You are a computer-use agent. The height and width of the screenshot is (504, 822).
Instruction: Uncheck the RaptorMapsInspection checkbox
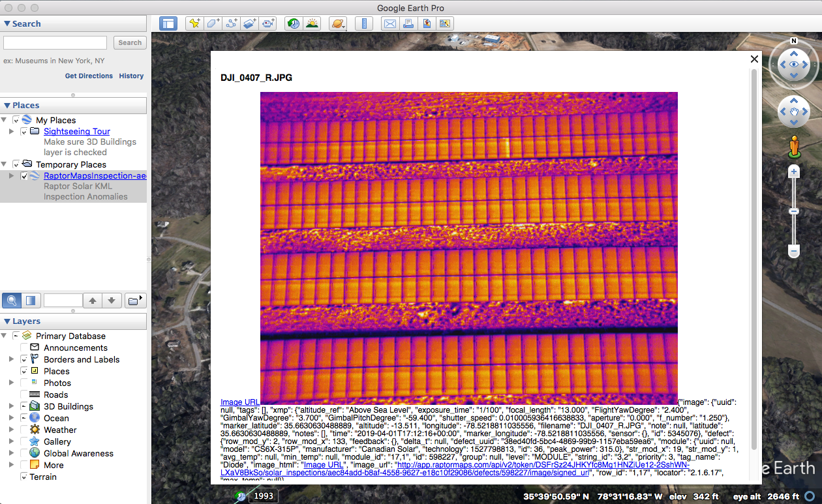coord(24,176)
